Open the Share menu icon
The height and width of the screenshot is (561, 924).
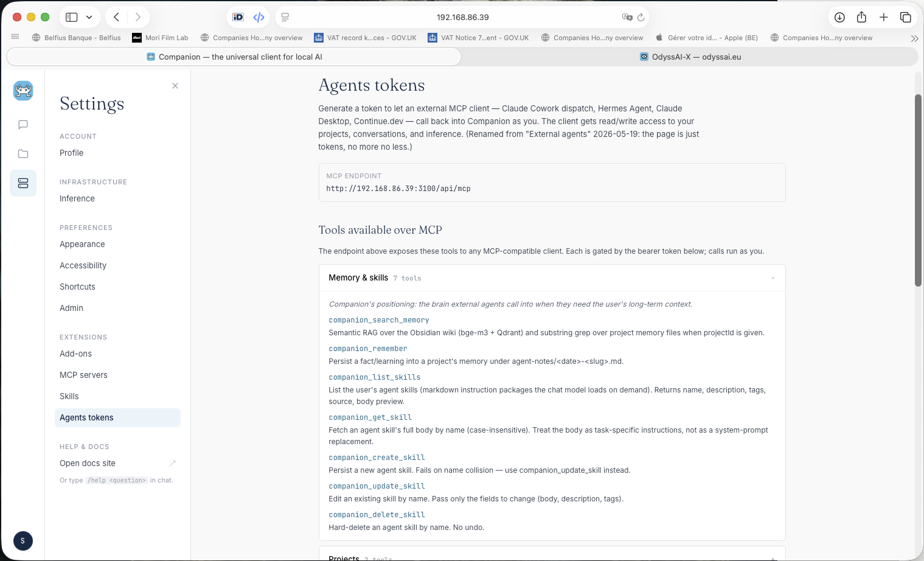(x=861, y=17)
